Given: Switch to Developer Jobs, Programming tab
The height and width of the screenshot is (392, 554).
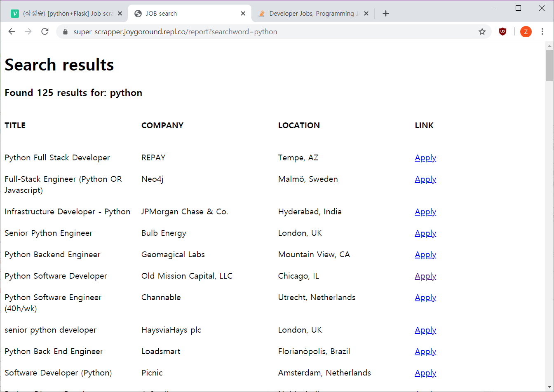Looking at the screenshot, I should click(313, 14).
